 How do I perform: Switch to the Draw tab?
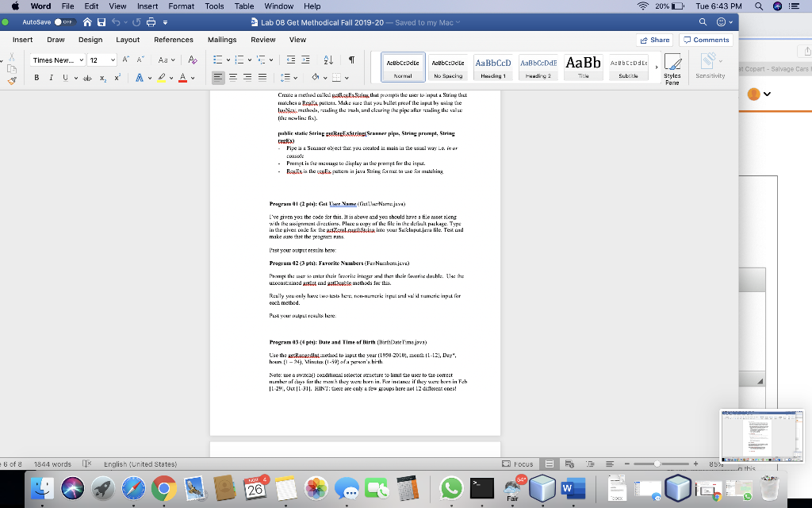tap(56, 40)
